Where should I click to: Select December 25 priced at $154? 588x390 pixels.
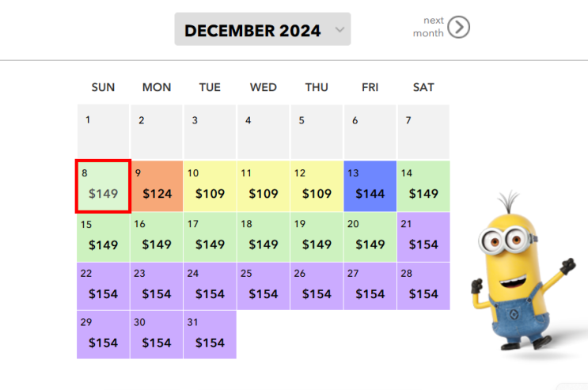pyautogui.click(x=264, y=286)
